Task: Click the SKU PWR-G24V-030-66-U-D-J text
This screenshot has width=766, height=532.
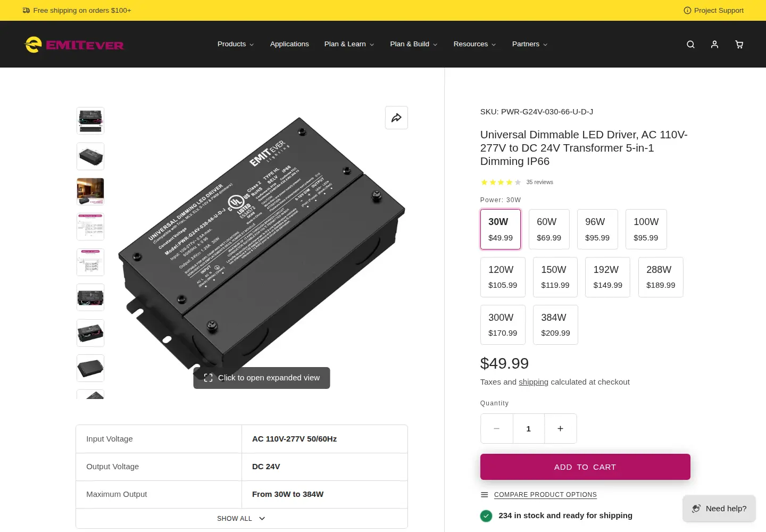Action: click(537, 112)
